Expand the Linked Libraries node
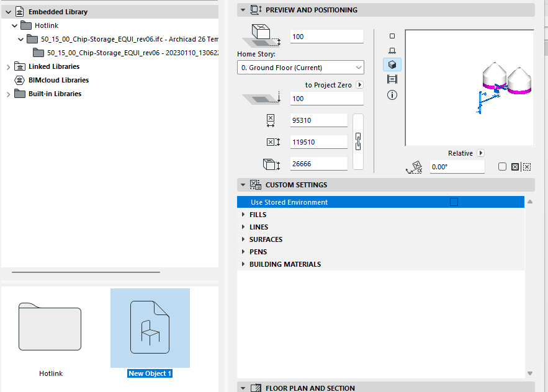 point(9,66)
